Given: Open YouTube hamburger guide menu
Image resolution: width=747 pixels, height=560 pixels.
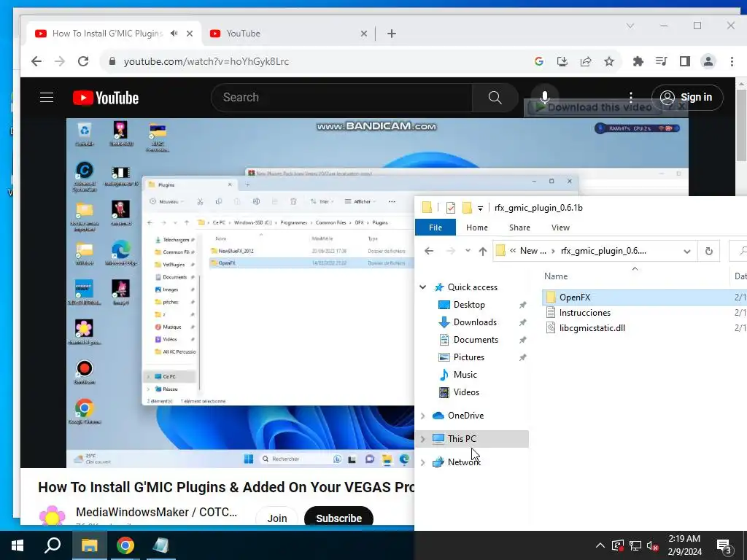Looking at the screenshot, I should click(47, 98).
